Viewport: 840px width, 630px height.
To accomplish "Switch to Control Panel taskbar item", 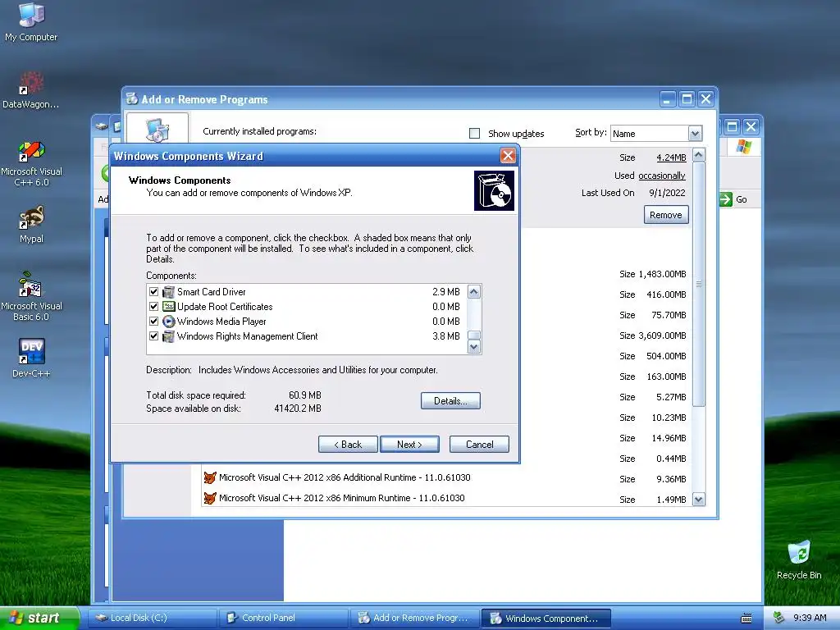I will pyautogui.click(x=284, y=618).
